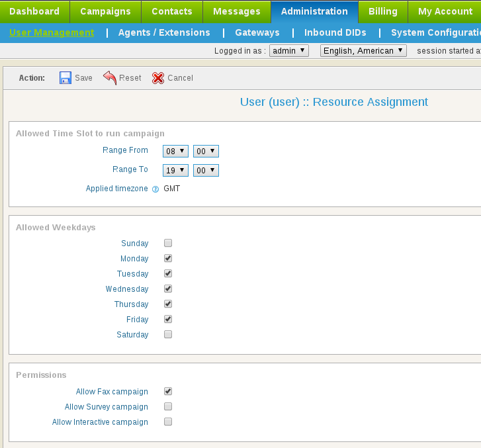Click the Allow Interactive campaign label
The image size is (481, 448).
(100, 422)
